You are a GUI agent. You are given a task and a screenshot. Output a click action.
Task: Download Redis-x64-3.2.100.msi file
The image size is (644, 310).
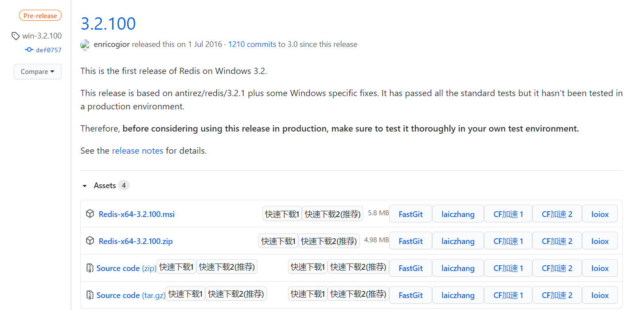coord(137,214)
